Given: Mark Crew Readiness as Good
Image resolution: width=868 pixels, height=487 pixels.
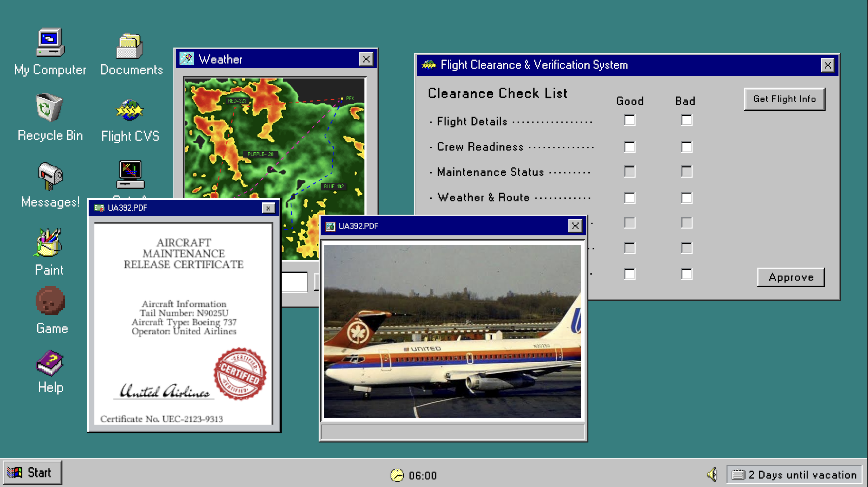Looking at the screenshot, I should [629, 147].
